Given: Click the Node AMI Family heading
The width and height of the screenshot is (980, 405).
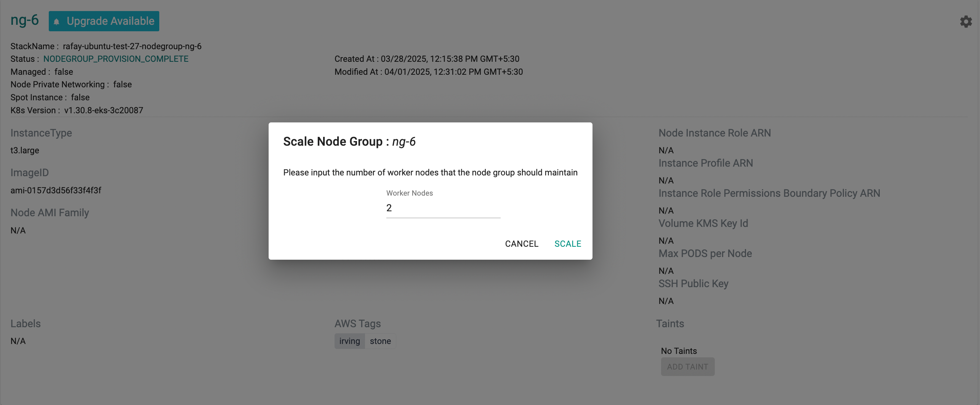Looking at the screenshot, I should [x=50, y=213].
